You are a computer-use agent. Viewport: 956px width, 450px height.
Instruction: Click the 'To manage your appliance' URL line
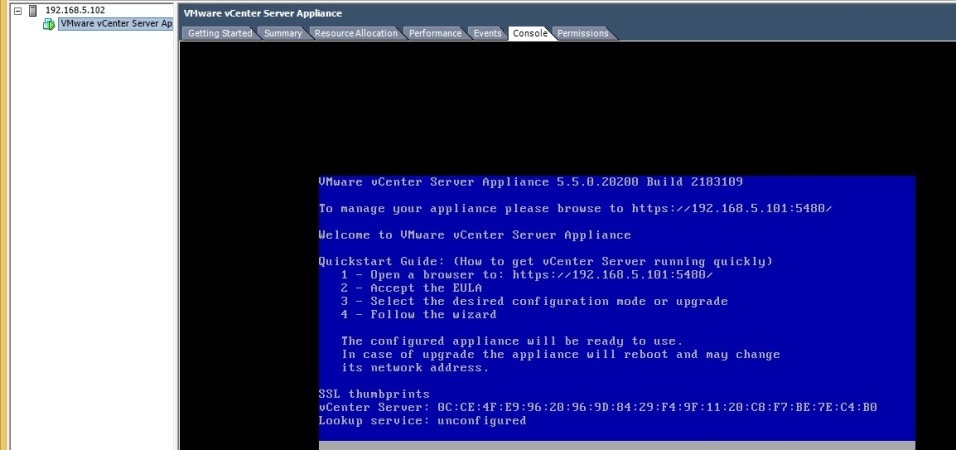tap(575, 209)
